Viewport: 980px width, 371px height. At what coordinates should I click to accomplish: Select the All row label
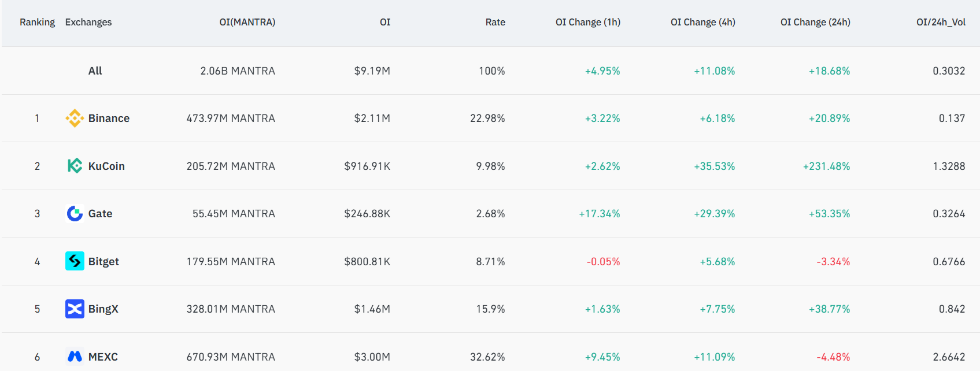tap(95, 71)
